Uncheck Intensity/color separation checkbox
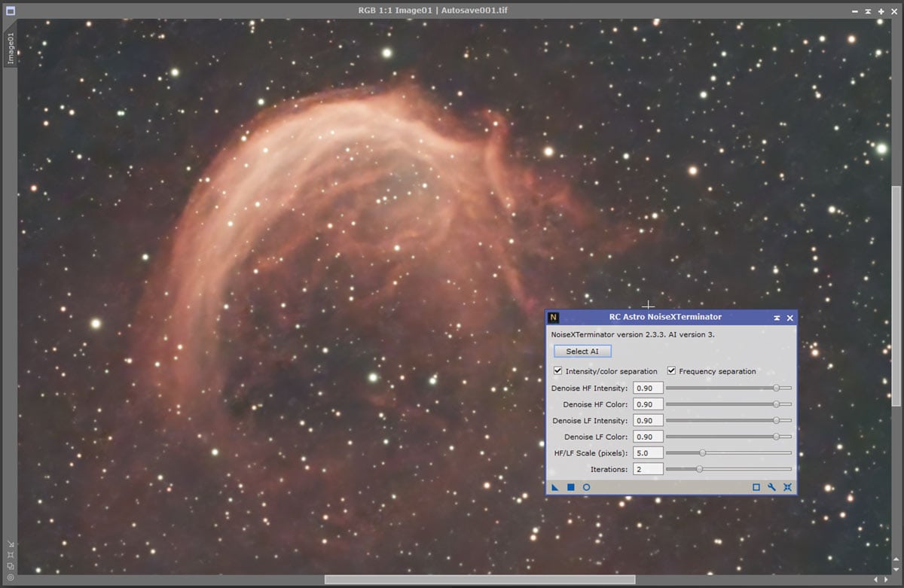 tap(558, 371)
